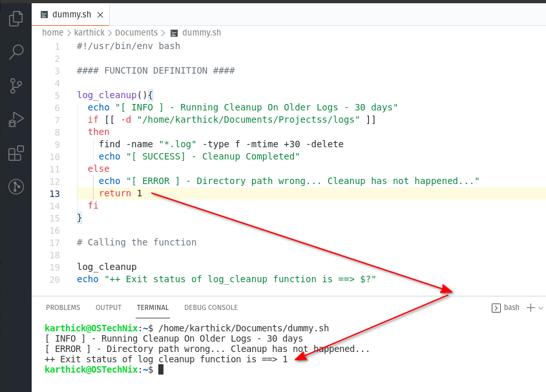Click the file icon on dummy.sh tab
Screen dimensions: 546x392
(44, 15)
